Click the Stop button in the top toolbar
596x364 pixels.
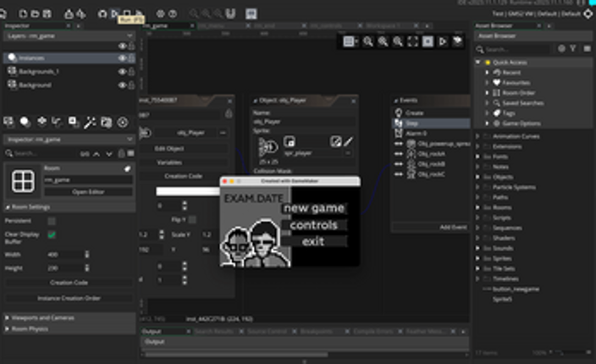pyautogui.click(x=127, y=14)
